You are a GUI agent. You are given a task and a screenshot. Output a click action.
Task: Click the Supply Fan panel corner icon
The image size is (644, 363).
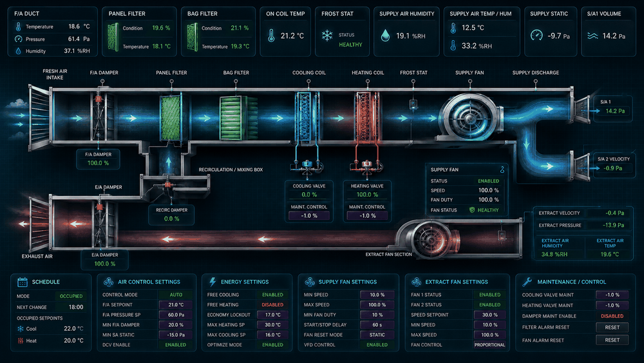tap(502, 170)
